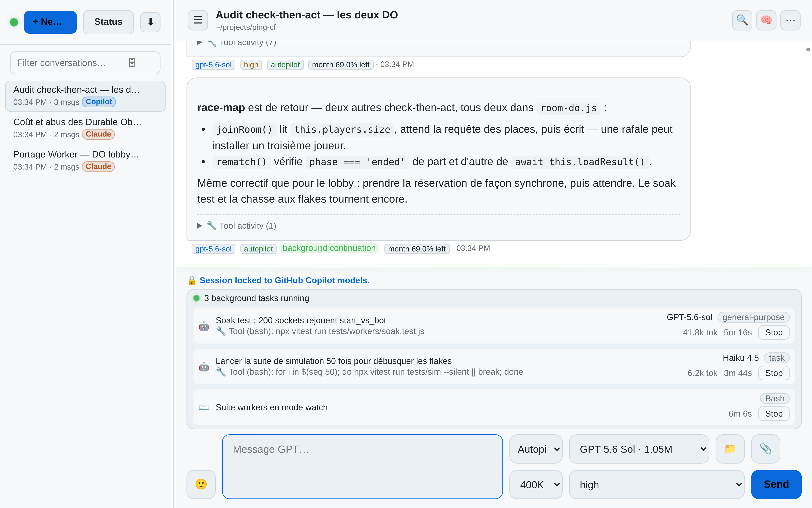This screenshot has height=508, width=812.
Task: Click Claude badge on Portage Worker conversation
Action: click(x=98, y=166)
